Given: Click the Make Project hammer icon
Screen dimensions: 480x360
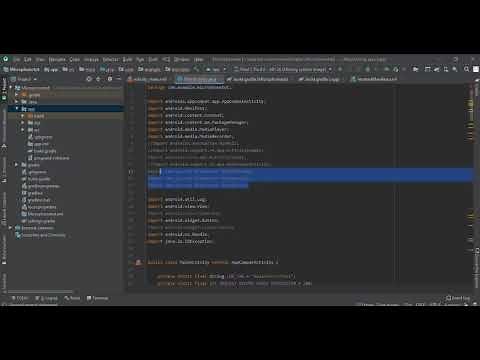Looking at the screenshot, I should [x=196, y=69].
